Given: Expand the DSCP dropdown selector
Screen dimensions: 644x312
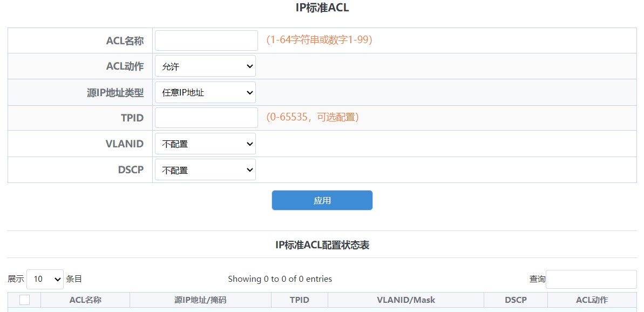Looking at the screenshot, I should coord(205,169).
